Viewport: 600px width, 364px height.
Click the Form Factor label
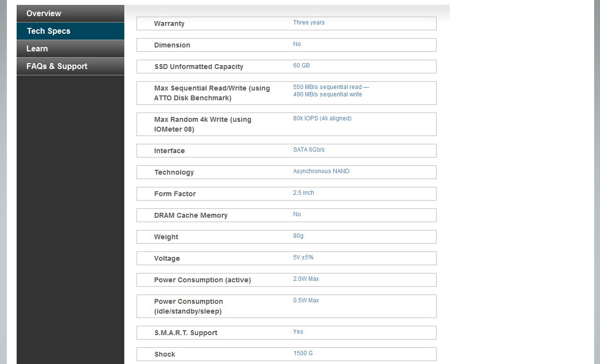[175, 194]
